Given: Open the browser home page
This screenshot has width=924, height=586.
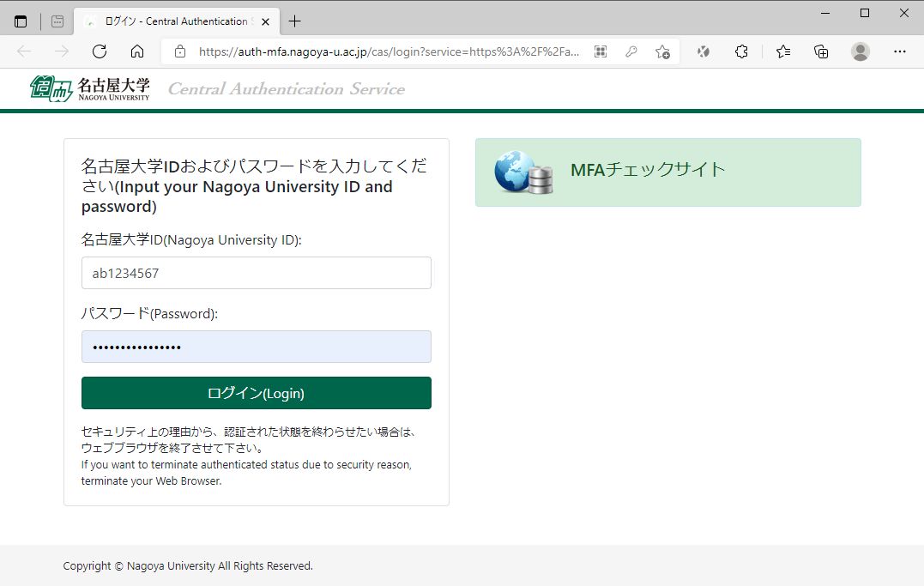Looking at the screenshot, I should click(137, 51).
